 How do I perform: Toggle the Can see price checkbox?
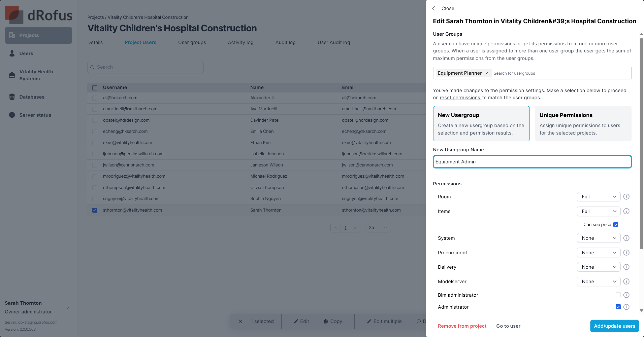coord(616,225)
